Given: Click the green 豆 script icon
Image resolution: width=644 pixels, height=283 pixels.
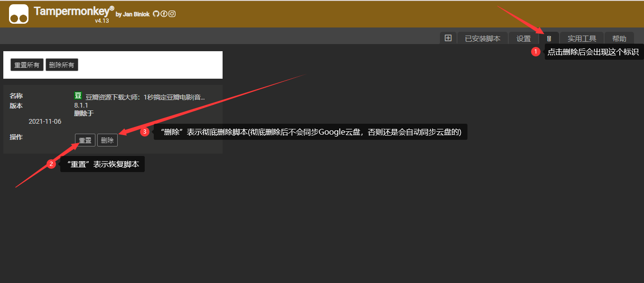Looking at the screenshot, I should click(78, 96).
